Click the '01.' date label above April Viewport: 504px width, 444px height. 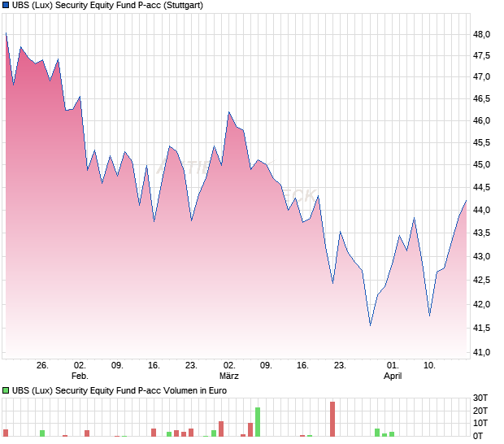[393, 366]
